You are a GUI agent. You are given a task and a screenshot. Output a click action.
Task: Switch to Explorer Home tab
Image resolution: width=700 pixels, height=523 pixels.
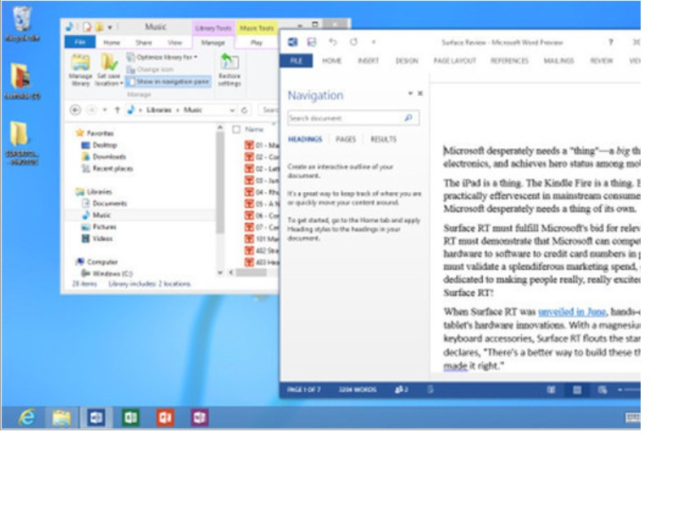point(112,42)
